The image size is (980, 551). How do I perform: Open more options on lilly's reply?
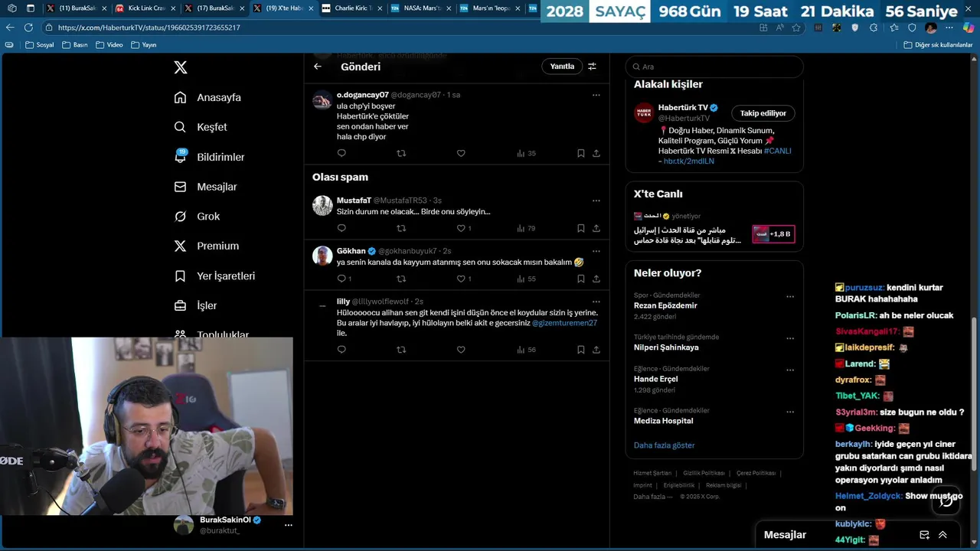pyautogui.click(x=596, y=302)
